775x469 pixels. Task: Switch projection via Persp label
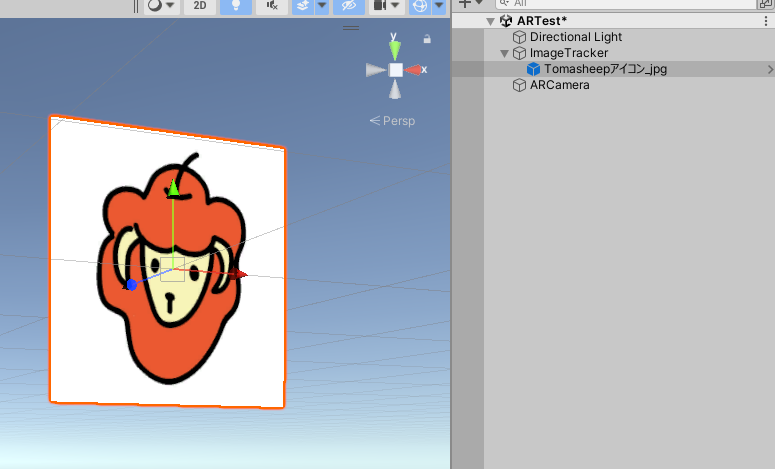[x=392, y=121]
